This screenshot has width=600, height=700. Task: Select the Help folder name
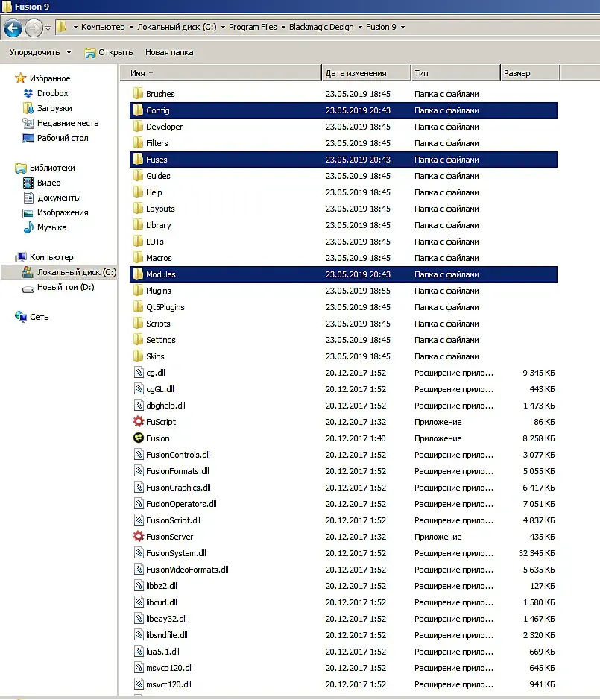pyautogui.click(x=154, y=192)
